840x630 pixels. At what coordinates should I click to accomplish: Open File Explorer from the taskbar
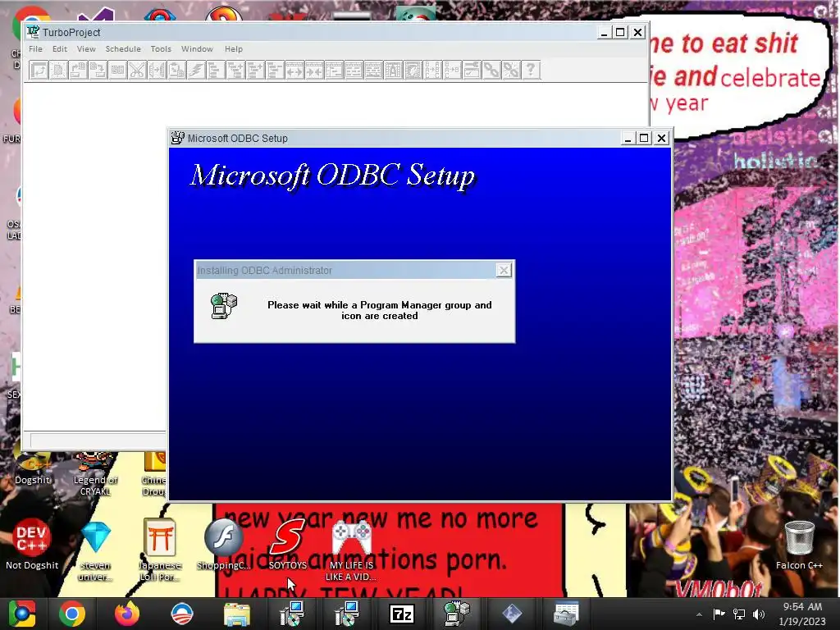pyautogui.click(x=237, y=614)
